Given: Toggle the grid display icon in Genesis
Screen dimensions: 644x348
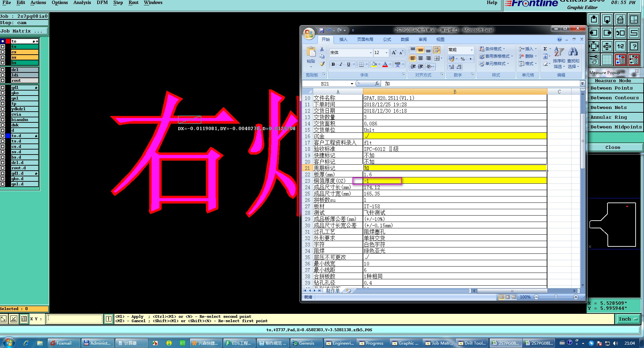Looking at the screenshot, I should 607,60.
